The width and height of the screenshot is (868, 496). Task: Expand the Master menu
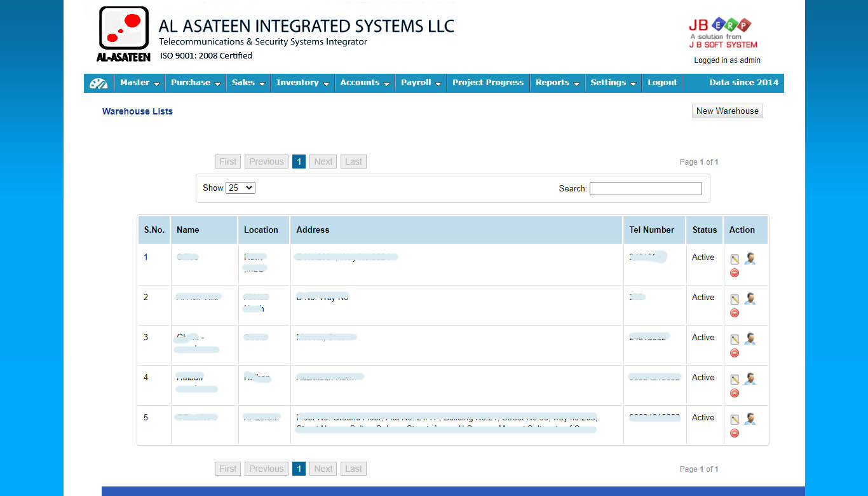140,83
